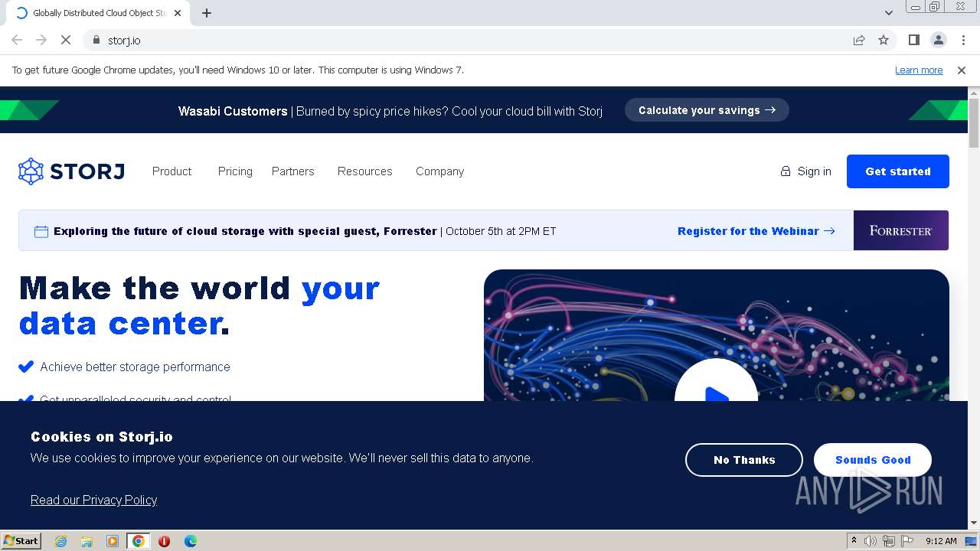Stop page loading with the X button
This screenshot has height=551, width=980.
coord(66,40)
